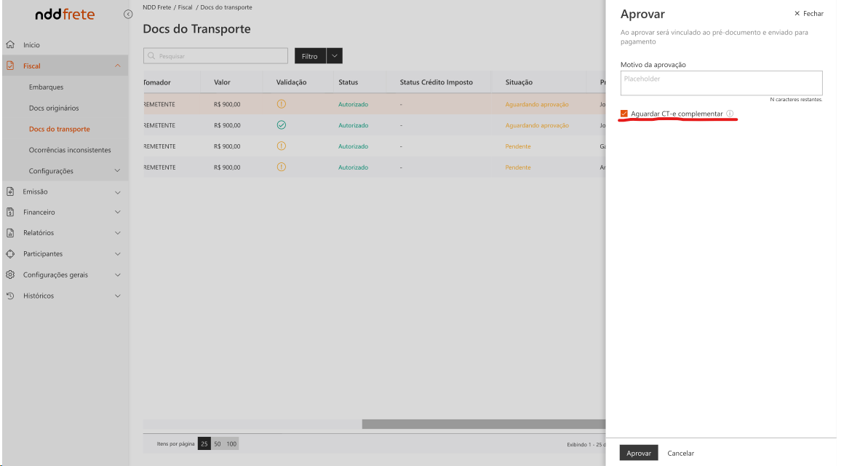Click the horizontal table scrollbar
Screen dimensions: 868x466
pos(483,424)
